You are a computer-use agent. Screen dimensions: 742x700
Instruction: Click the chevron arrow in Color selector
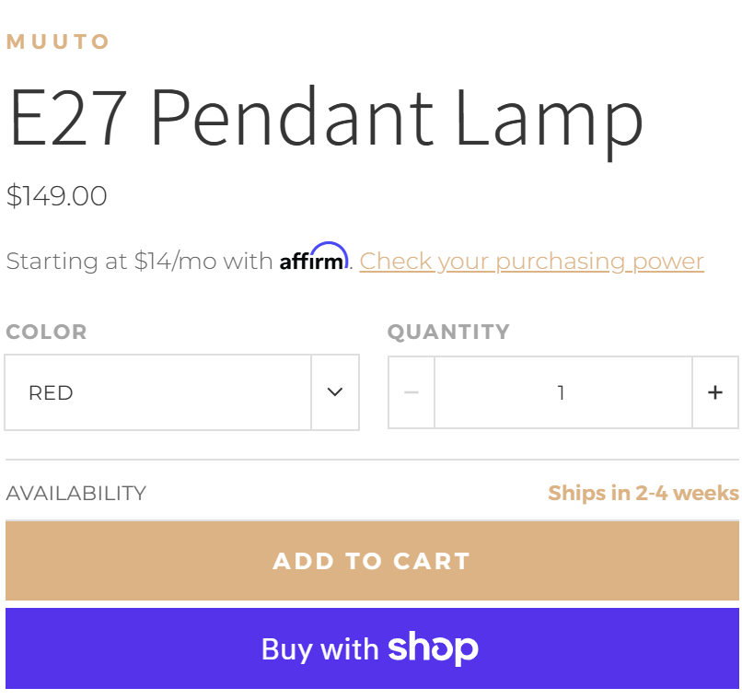point(335,393)
